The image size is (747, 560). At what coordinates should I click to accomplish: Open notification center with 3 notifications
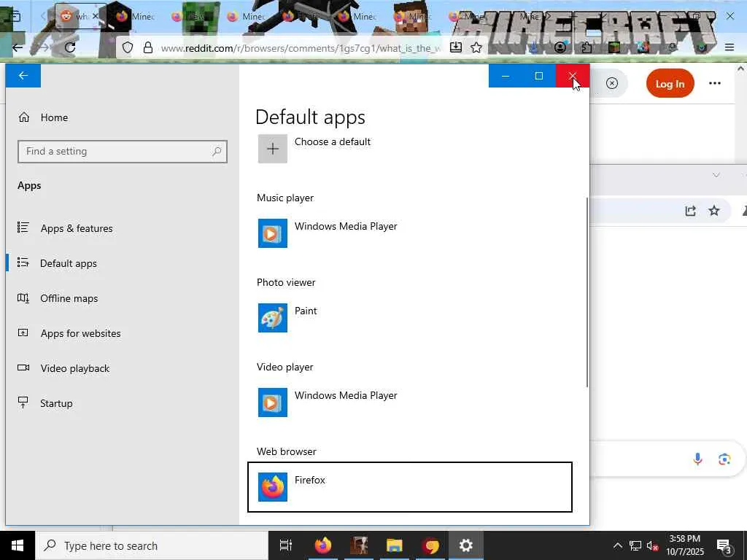(x=724, y=546)
